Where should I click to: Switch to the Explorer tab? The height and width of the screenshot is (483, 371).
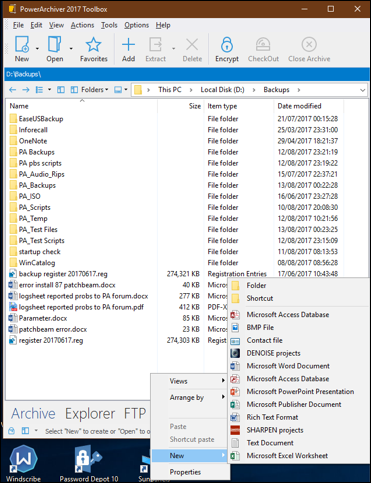(90, 414)
